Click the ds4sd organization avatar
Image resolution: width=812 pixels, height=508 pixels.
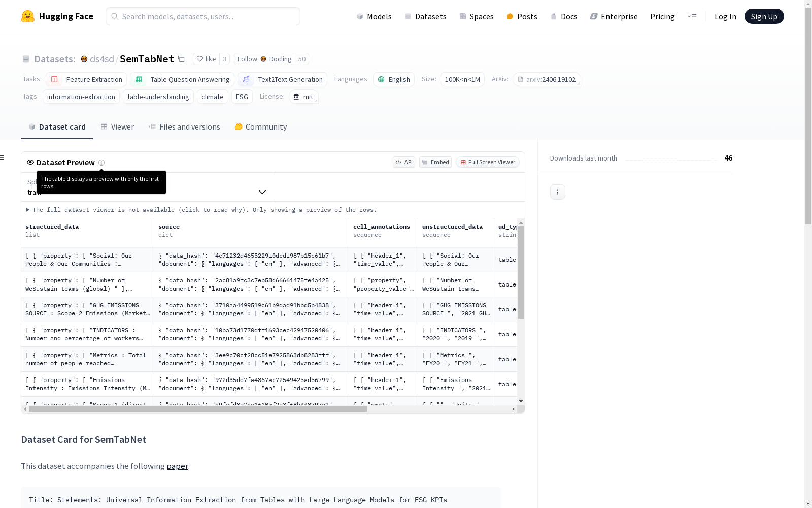pyautogui.click(x=84, y=59)
